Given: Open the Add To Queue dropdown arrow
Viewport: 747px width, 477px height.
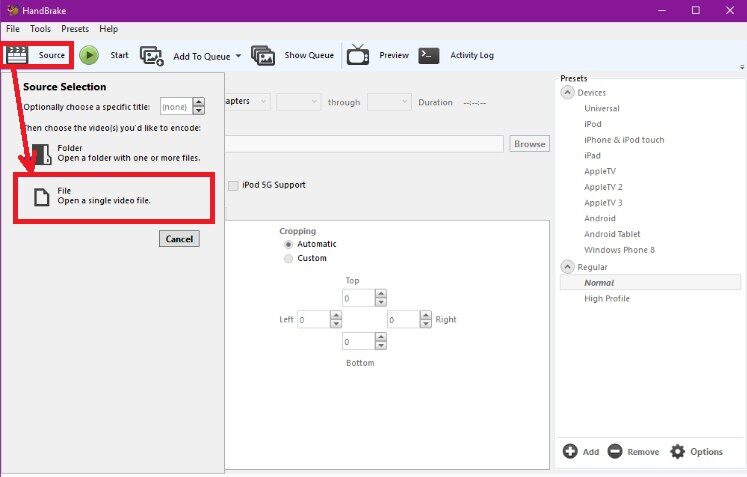Looking at the screenshot, I should tap(238, 56).
